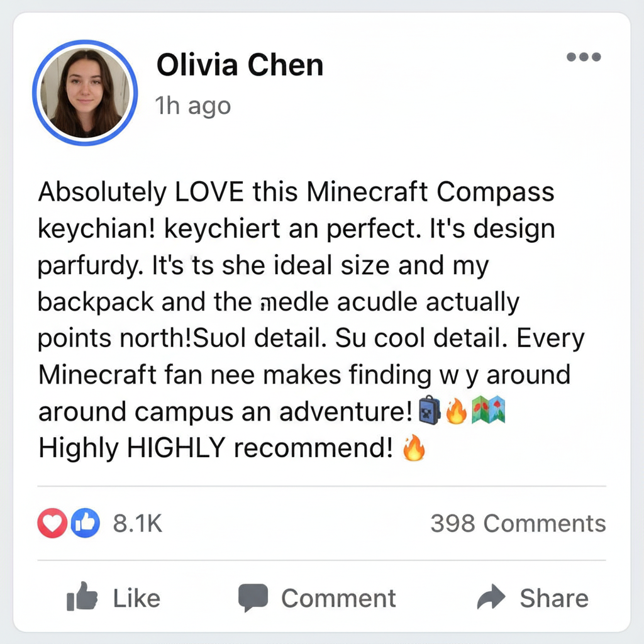This screenshot has width=644, height=644.
Task: Click the blue thumbs-up reaction icon
Action: coord(86,523)
